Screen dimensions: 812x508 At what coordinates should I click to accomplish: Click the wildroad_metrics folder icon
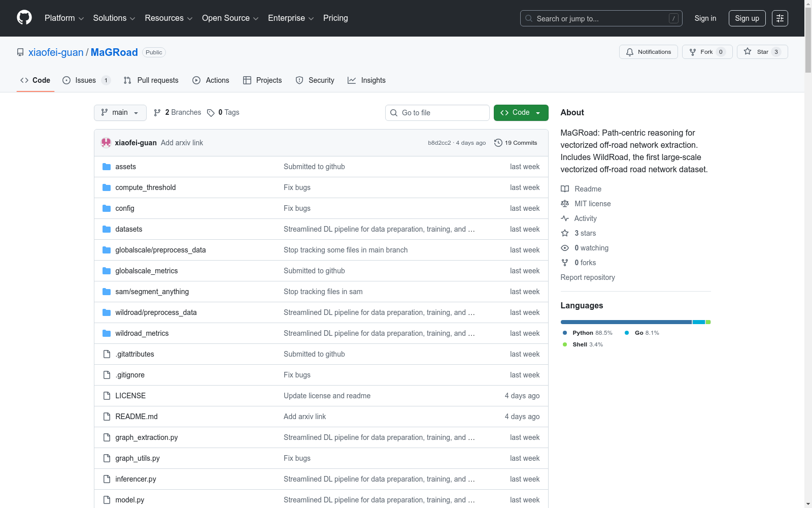click(107, 333)
